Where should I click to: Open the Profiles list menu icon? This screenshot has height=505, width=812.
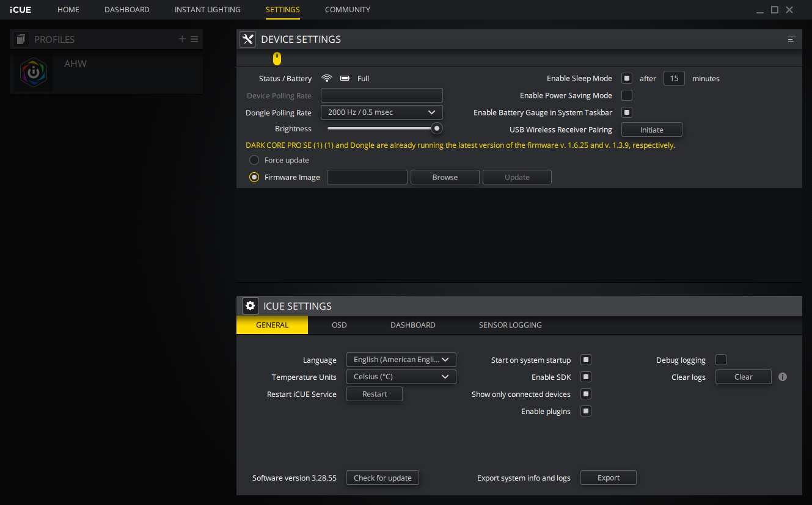pyautogui.click(x=194, y=39)
